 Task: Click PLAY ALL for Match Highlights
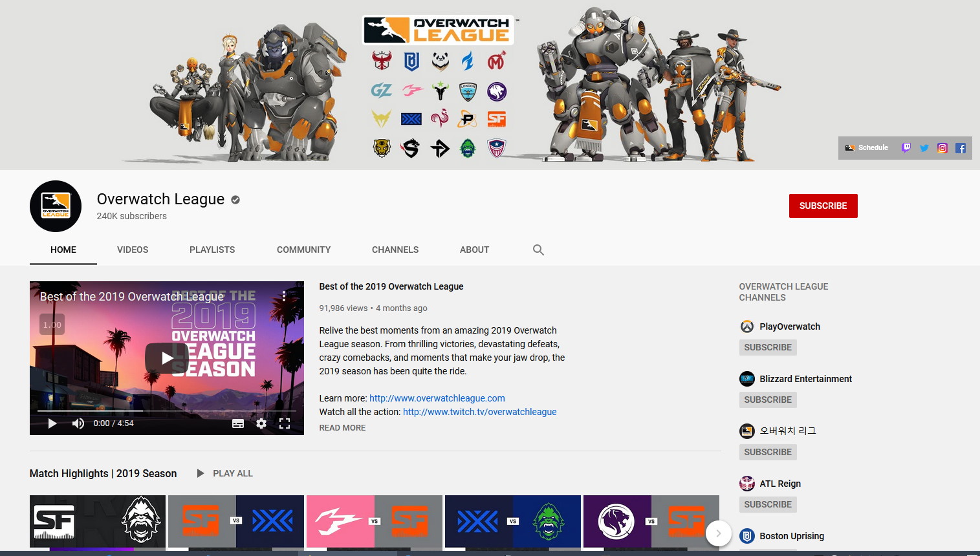click(224, 473)
